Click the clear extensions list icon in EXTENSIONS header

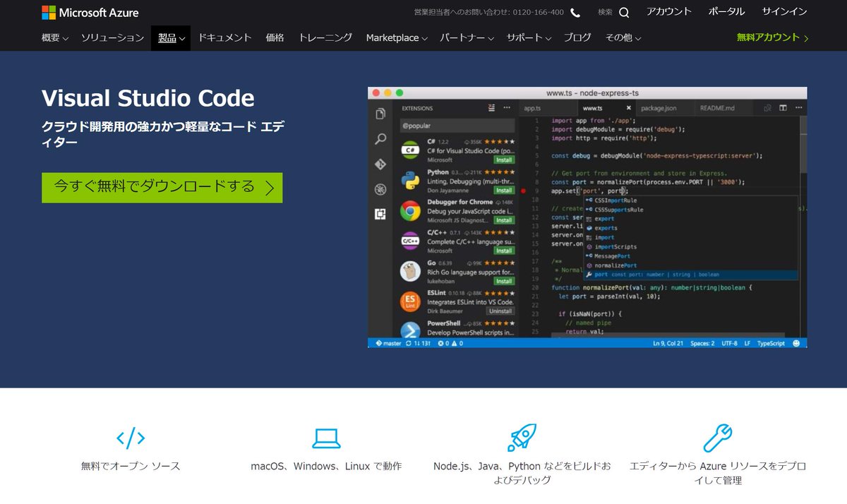click(491, 108)
